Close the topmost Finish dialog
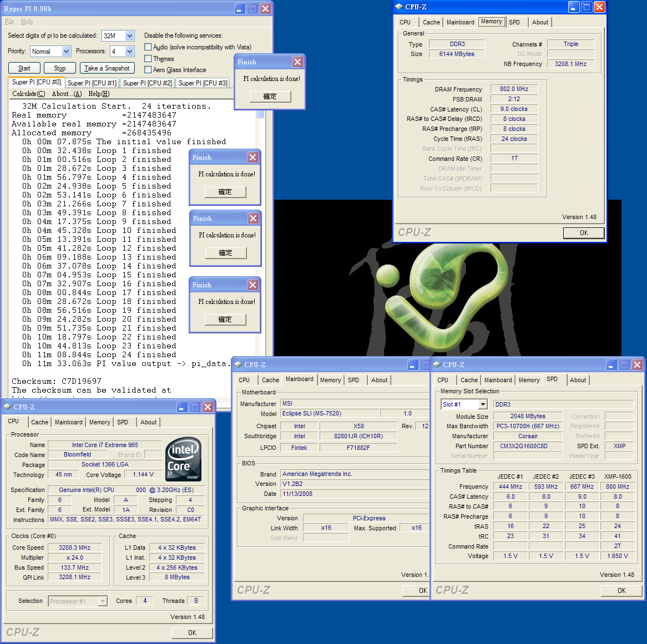This screenshot has width=647, height=644. 297,62
